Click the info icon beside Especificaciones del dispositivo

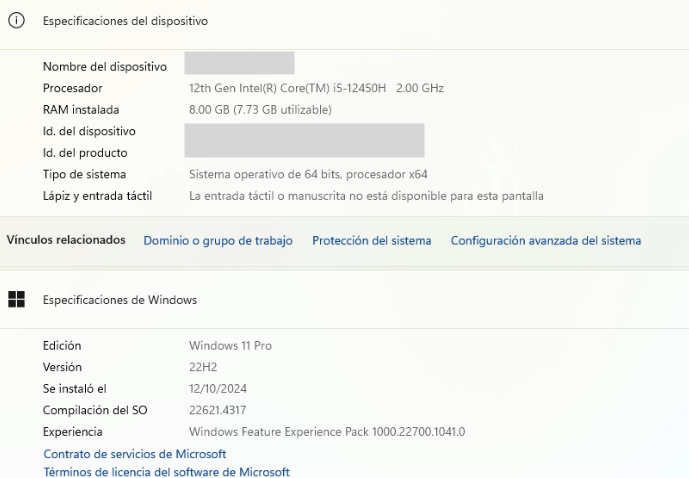pos(17,21)
